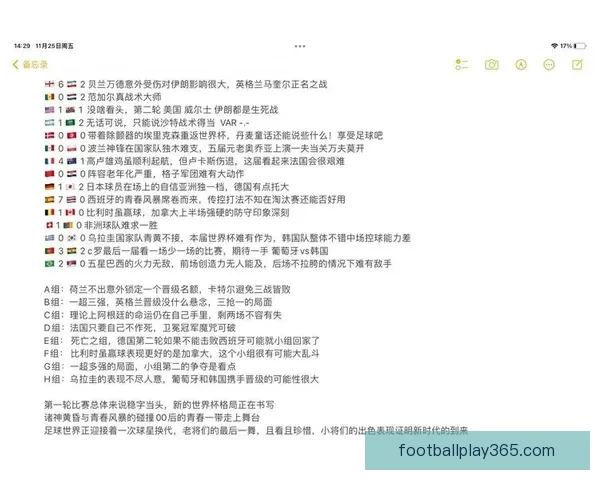Click the line about 西班牙的青春风暴
This screenshot has height=480, width=600.
click(195, 200)
